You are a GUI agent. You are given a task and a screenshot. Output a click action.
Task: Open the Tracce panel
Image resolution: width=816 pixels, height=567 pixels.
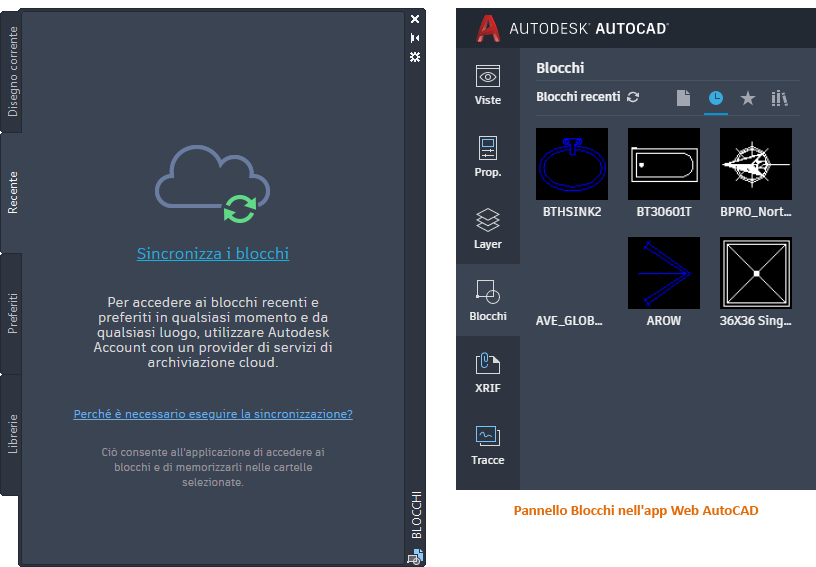tap(488, 444)
